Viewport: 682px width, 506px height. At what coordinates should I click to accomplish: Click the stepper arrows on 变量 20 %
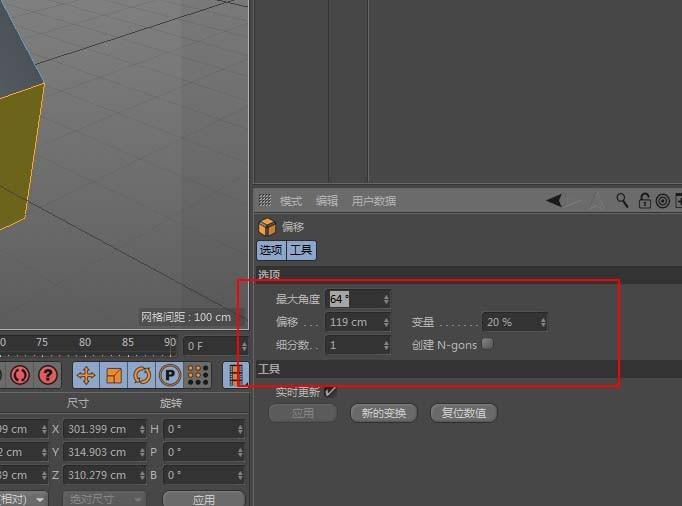(543, 322)
